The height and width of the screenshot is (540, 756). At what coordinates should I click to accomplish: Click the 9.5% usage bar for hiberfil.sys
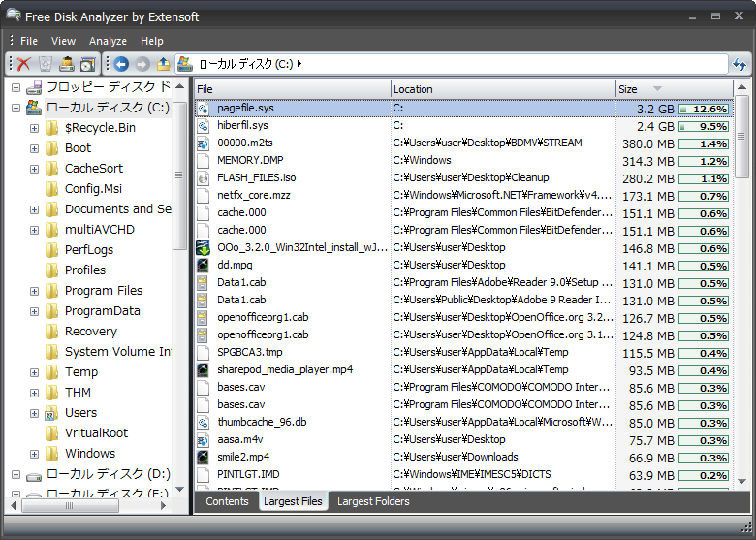(704, 127)
